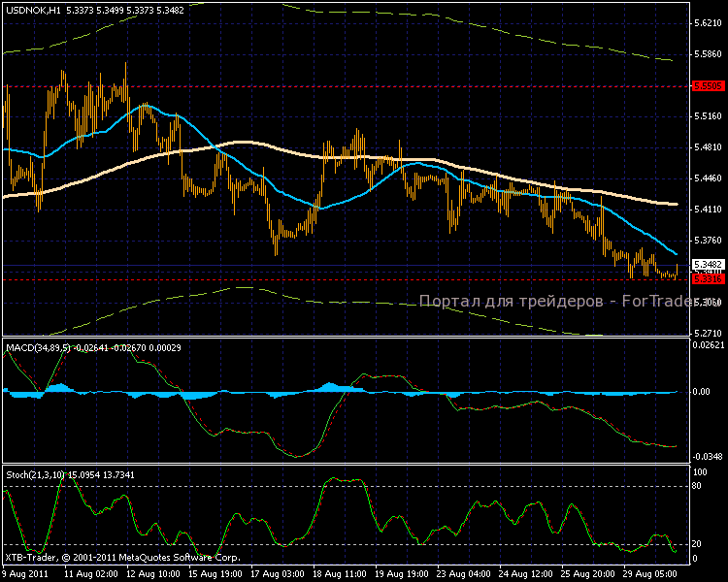
Task: Click the MACD -0.0348 scale value
Action: (707, 456)
